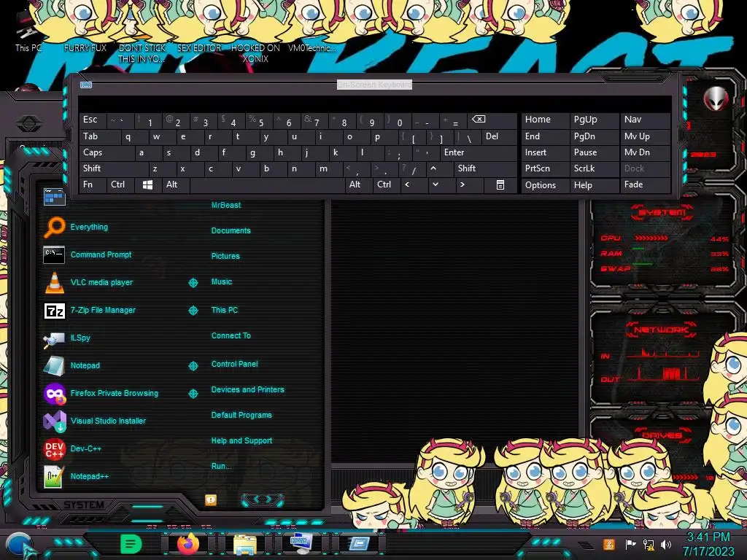
Task: Open Help and Support in start menu
Action: (241, 441)
